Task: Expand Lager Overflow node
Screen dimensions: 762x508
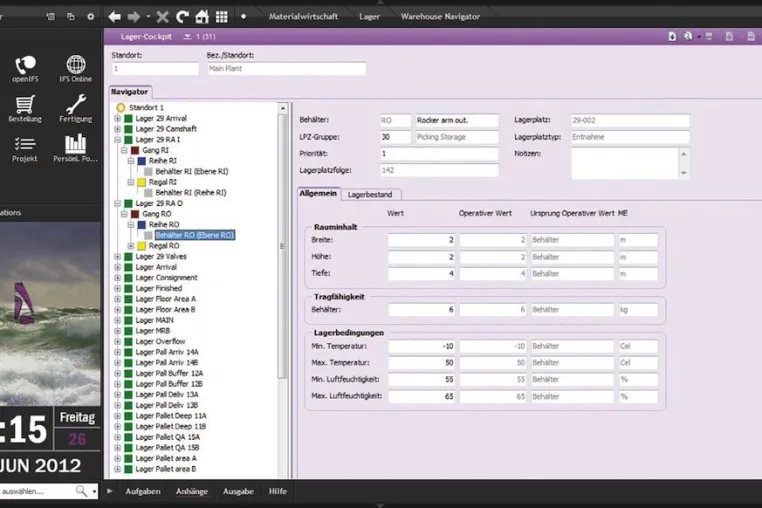Action: click(x=117, y=342)
